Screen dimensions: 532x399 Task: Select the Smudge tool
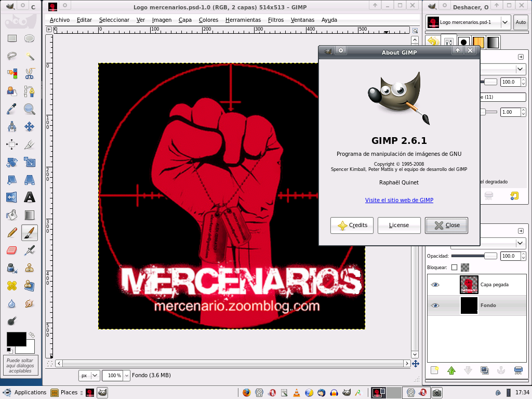(x=30, y=303)
